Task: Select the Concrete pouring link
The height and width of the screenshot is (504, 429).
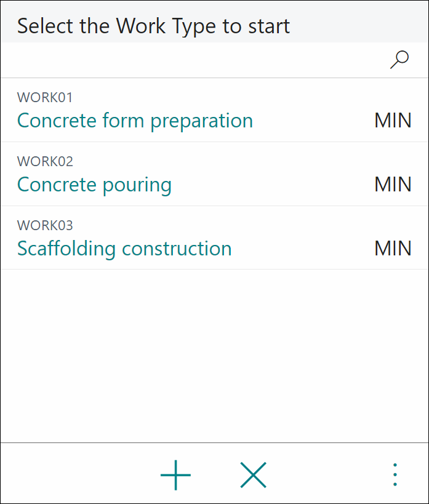Action: [x=94, y=185]
